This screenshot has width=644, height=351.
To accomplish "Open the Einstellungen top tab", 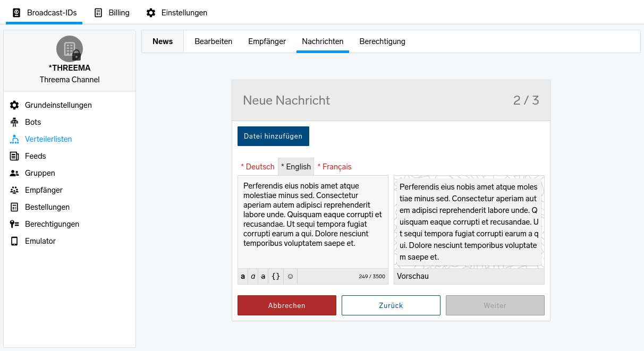I will click(x=177, y=13).
